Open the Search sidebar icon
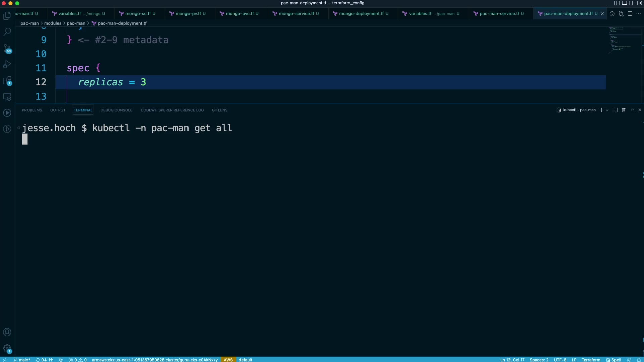Viewport: 644px width, 362px height. coord(7,32)
